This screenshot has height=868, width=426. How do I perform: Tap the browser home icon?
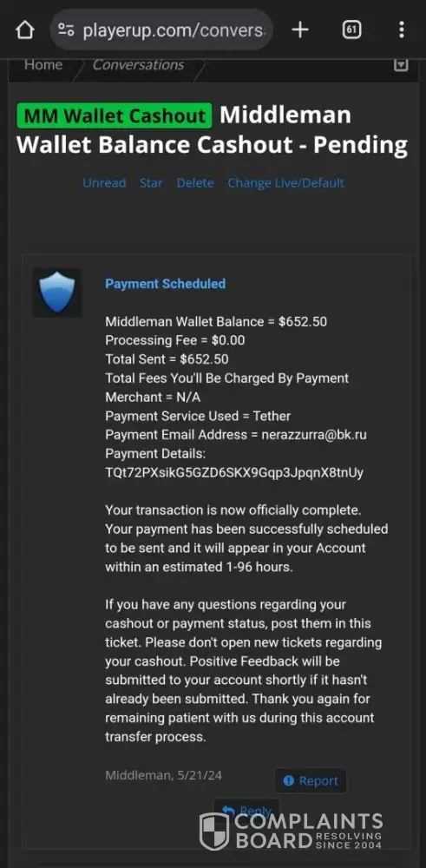(x=24, y=30)
